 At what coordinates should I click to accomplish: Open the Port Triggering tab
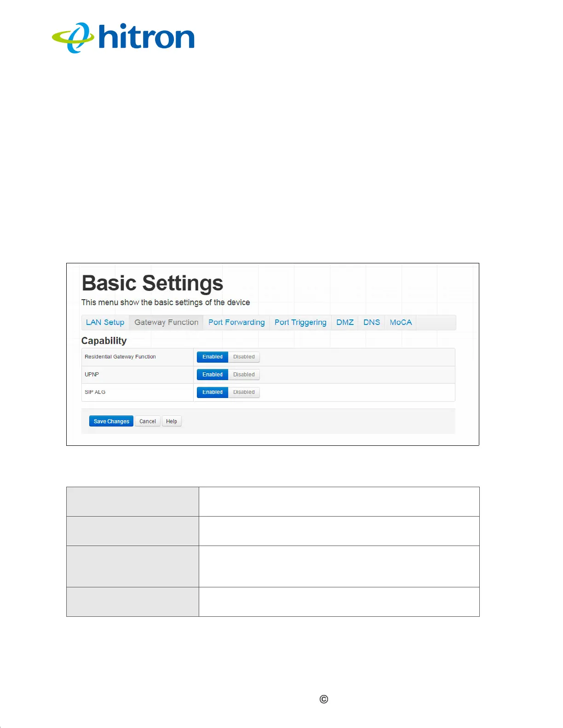(300, 322)
